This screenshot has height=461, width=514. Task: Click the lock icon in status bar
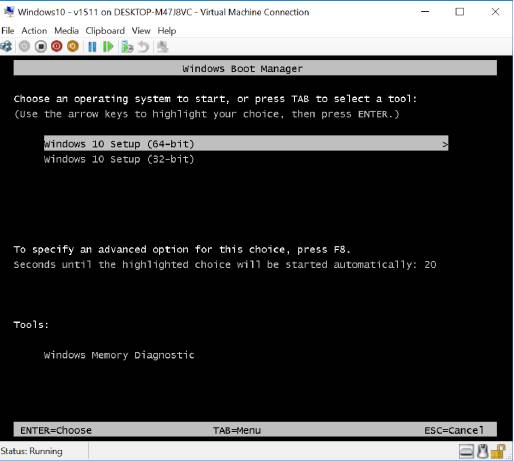(498, 451)
